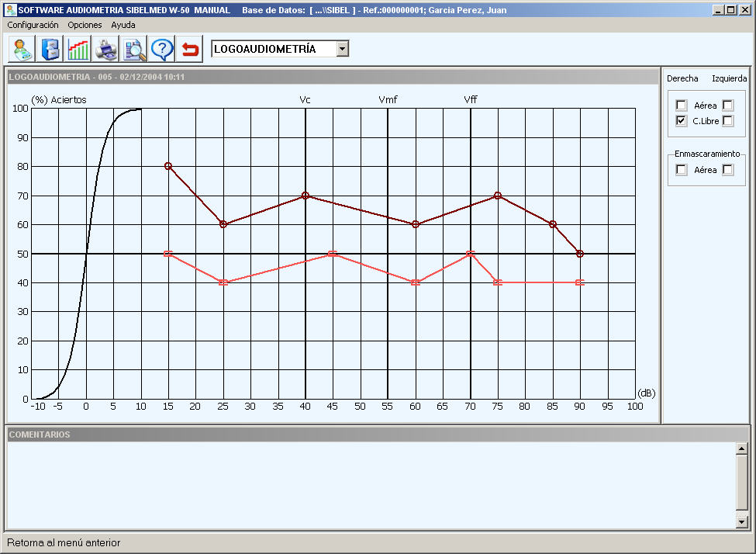The width and height of the screenshot is (756, 554).
Task: Click light red marker at 45 dB, 50%
Action: (332, 254)
